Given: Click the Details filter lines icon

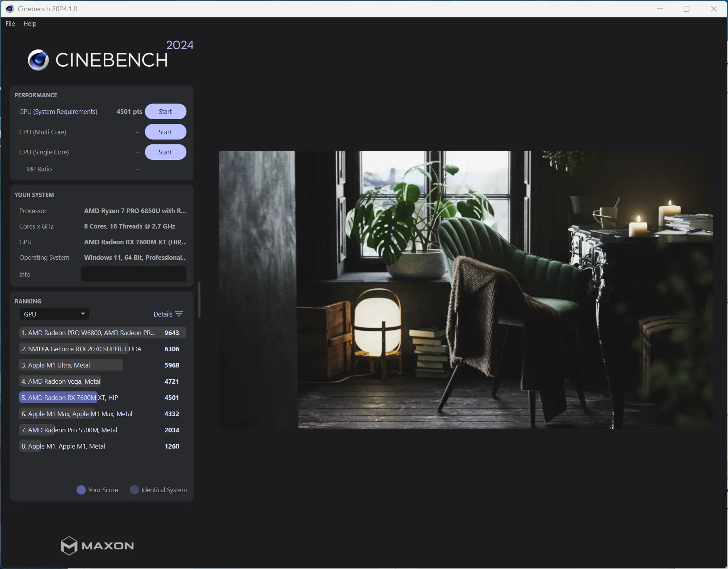Looking at the screenshot, I should pyautogui.click(x=179, y=314).
